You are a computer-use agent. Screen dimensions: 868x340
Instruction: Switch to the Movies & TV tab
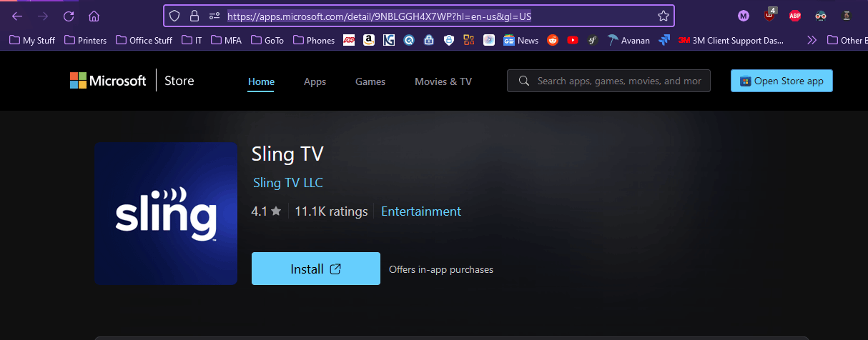click(x=443, y=81)
